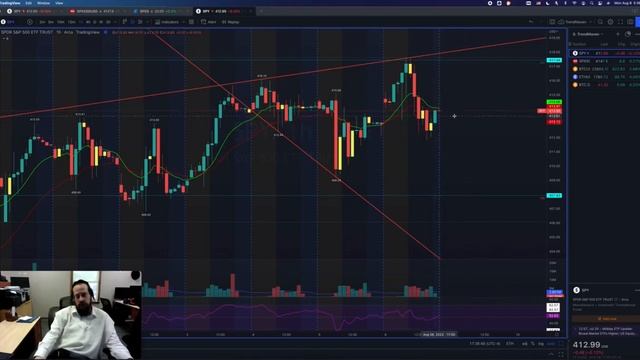The image size is (640, 360).
Task: Click Wi-Fi icon in macOS menu bar
Action: coord(574,3)
